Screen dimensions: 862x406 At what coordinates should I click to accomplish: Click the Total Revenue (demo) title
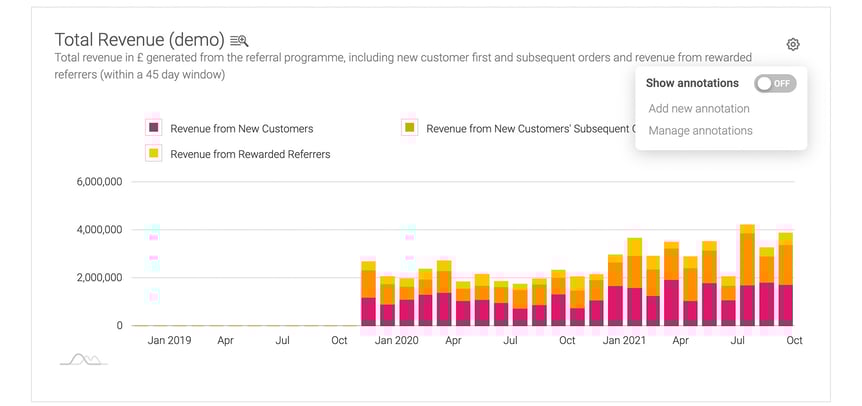[x=140, y=40]
